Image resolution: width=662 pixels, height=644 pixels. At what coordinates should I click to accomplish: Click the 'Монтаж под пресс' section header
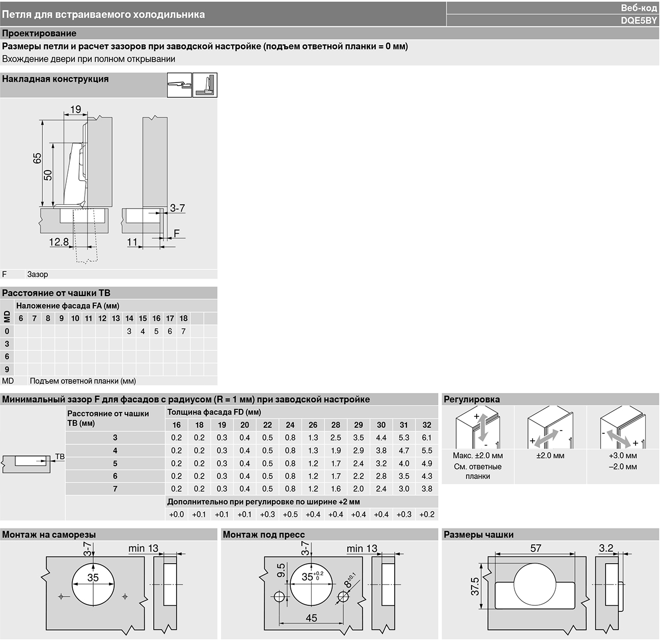click(x=264, y=535)
